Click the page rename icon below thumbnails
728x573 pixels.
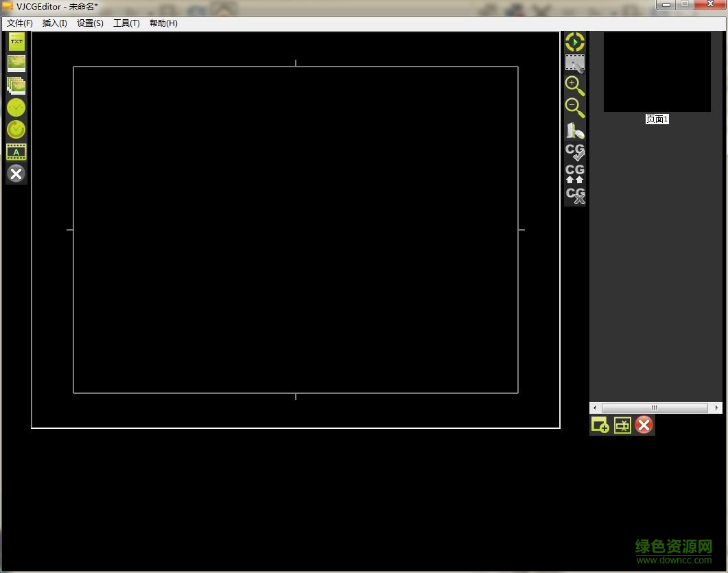click(622, 425)
